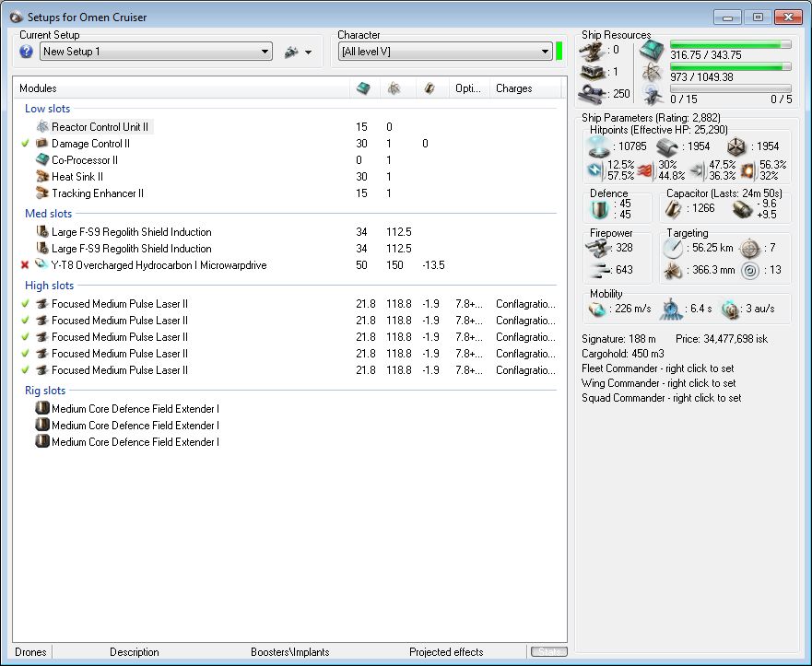Open the Description tab
This screenshot has height=666, width=812.
click(135, 652)
